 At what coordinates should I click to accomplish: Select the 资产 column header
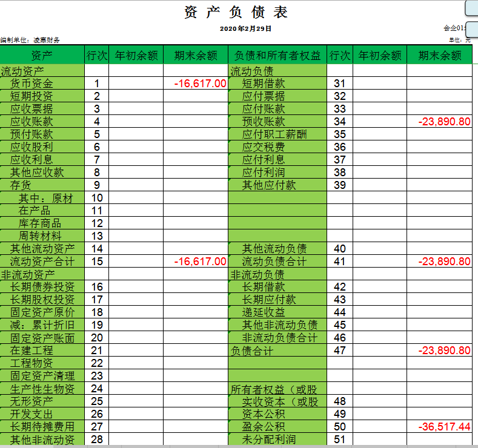[x=42, y=55]
